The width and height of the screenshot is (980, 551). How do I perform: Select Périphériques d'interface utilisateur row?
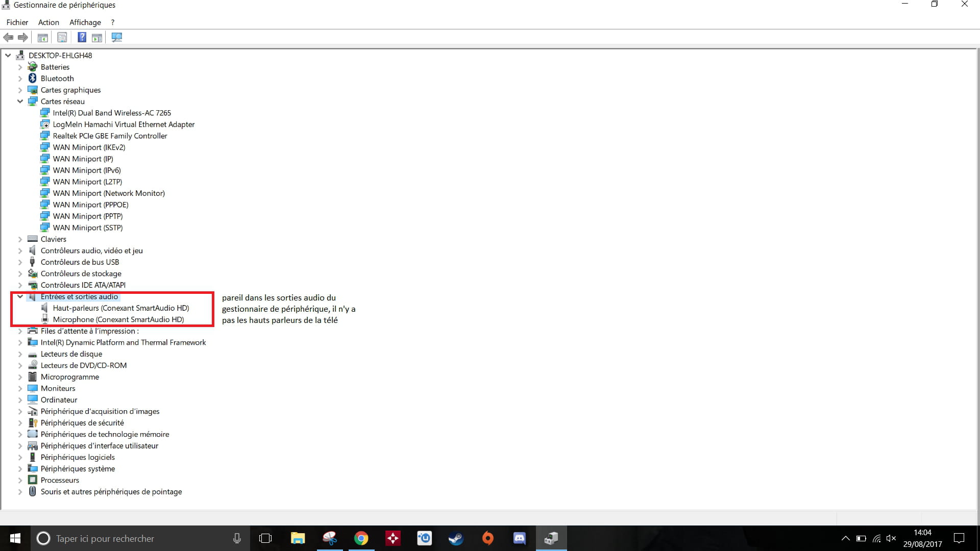click(100, 445)
